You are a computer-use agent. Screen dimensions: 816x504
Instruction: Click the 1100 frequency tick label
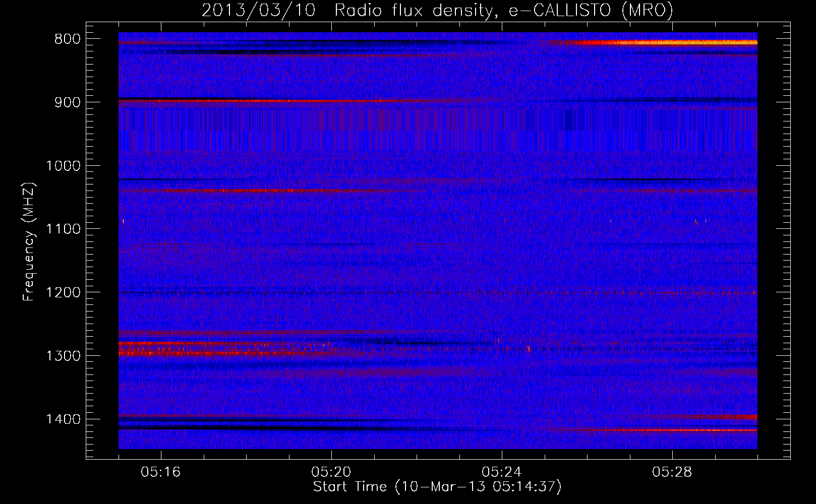click(x=63, y=229)
